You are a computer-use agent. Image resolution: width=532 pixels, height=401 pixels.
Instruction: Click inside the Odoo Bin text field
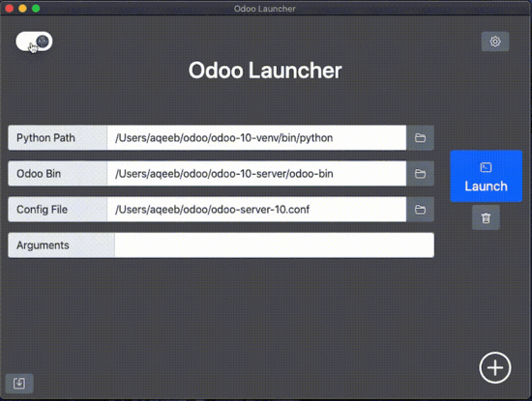point(256,174)
